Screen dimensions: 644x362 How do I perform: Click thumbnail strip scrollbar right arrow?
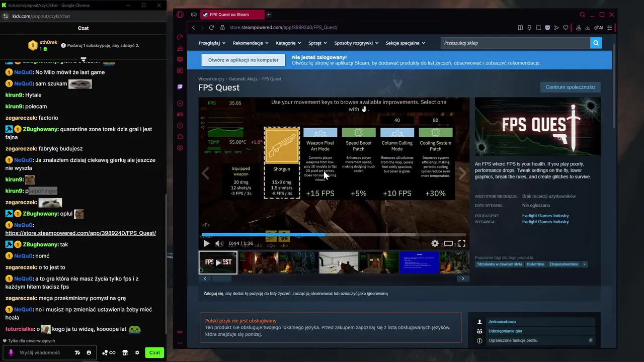point(463,279)
